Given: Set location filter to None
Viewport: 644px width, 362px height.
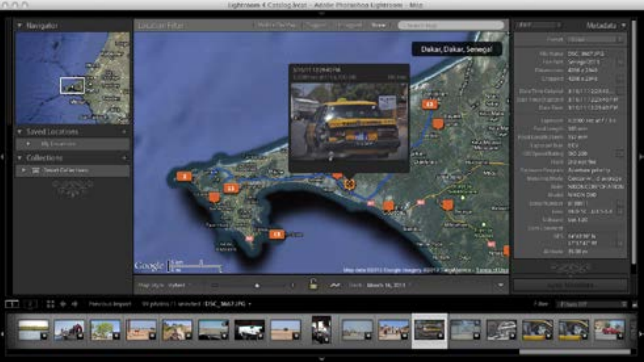Looking at the screenshot, I should click(378, 25).
